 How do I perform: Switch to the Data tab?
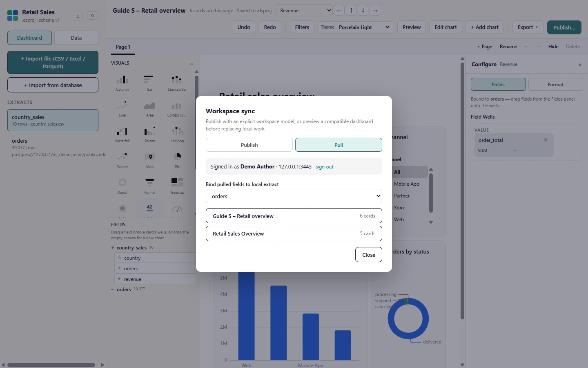[76, 38]
